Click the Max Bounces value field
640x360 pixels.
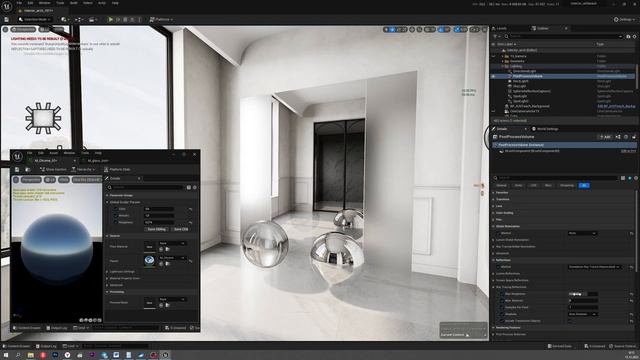[x=583, y=301]
